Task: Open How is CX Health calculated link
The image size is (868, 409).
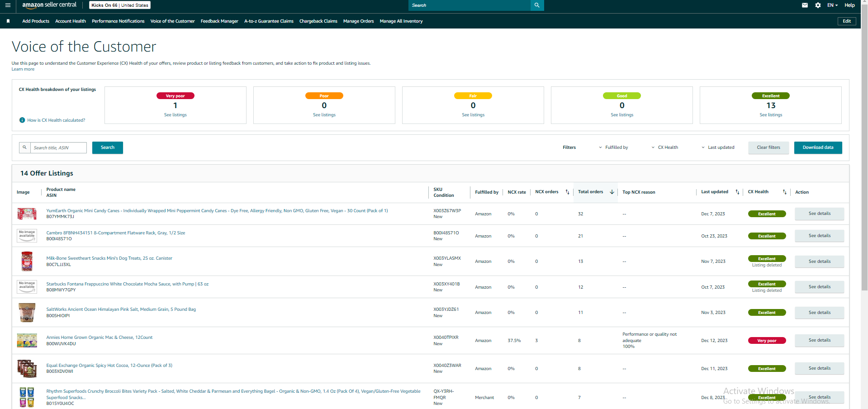Action: coord(56,120)
